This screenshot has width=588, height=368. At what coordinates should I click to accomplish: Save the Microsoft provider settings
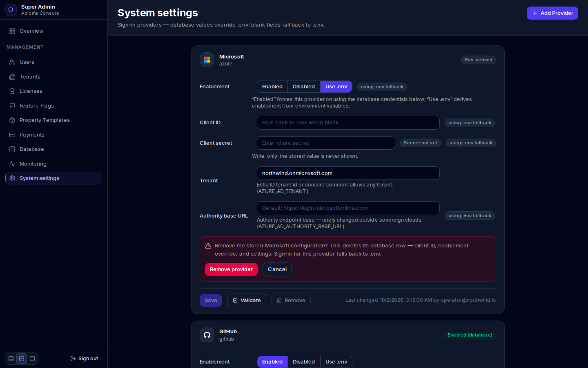pyautogui.click(x=211, y=301)
